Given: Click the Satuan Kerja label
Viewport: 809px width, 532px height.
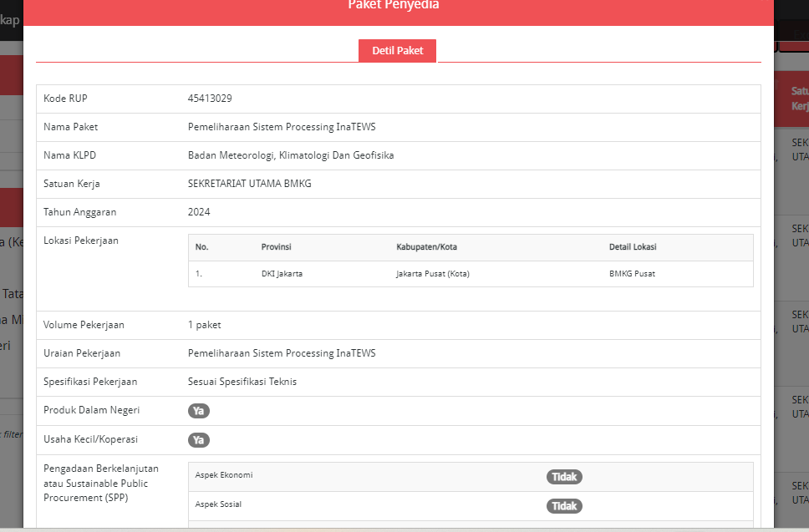Looking at the screenshot, I should click(x=72, y=184).
